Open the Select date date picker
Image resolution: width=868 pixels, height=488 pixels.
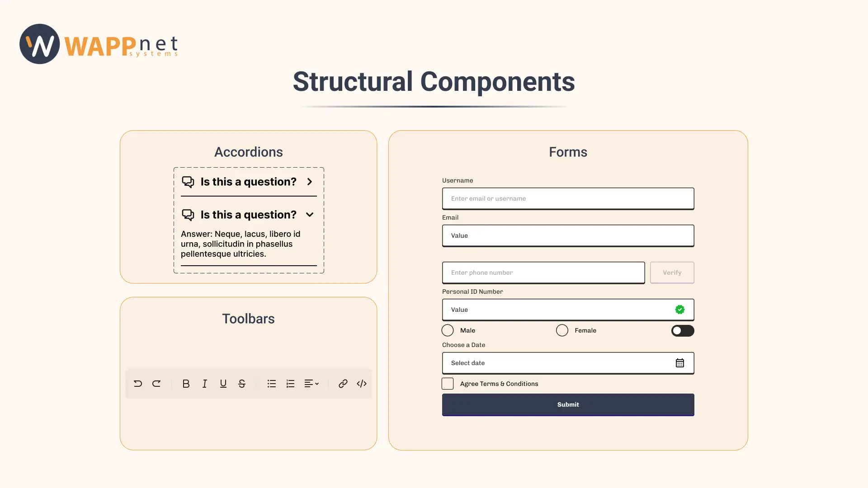567,363
